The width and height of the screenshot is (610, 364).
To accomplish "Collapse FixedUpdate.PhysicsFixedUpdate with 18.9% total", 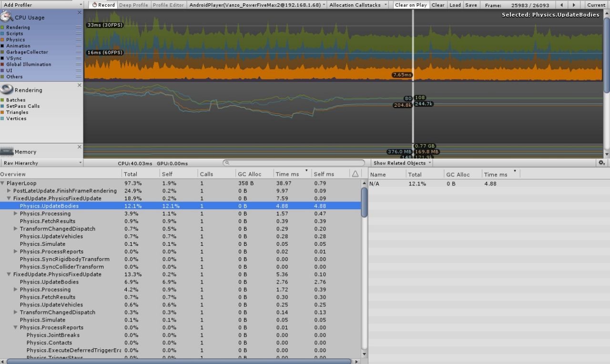I will pos(9,199).
